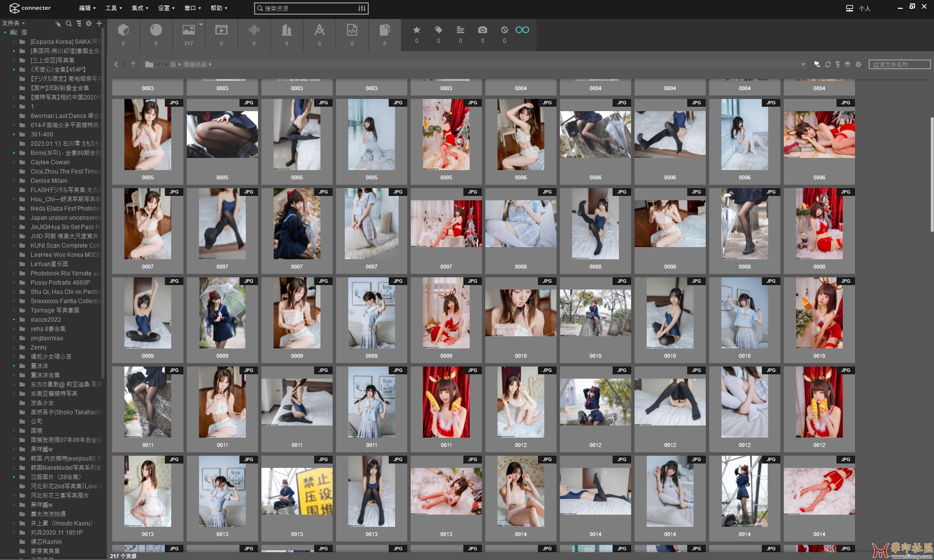Screen dimensions: 934x560
Task: Add a new folder with plus icon
Action: (99, 23)
